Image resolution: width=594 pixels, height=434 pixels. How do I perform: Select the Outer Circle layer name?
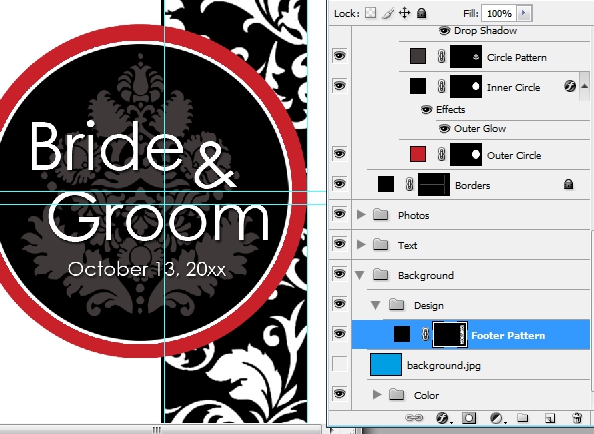coord(514,155)
